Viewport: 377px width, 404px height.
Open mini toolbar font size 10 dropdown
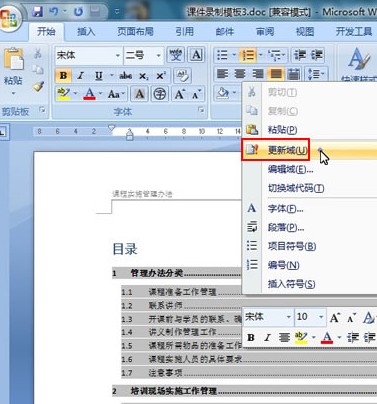[x=321, y=317]
